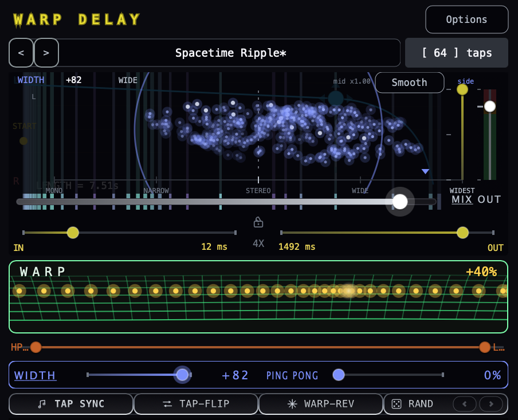
Task: Click the 1492 ms OUT value
Action: pos(297,247)
